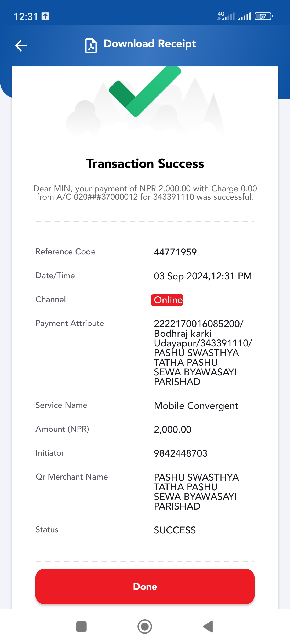Tap the back arrow in the header
290x644 pixels.
21,45
